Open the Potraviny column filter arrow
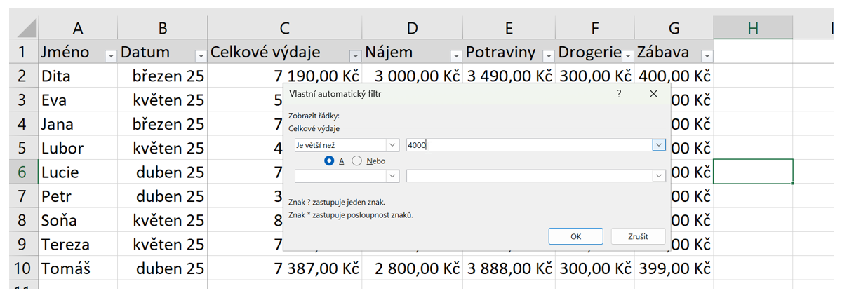 (549, 56)
